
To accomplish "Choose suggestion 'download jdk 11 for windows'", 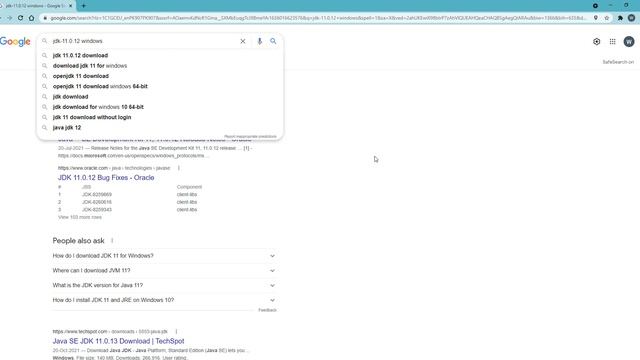I will pyautogui.click(x=89, y=66).
